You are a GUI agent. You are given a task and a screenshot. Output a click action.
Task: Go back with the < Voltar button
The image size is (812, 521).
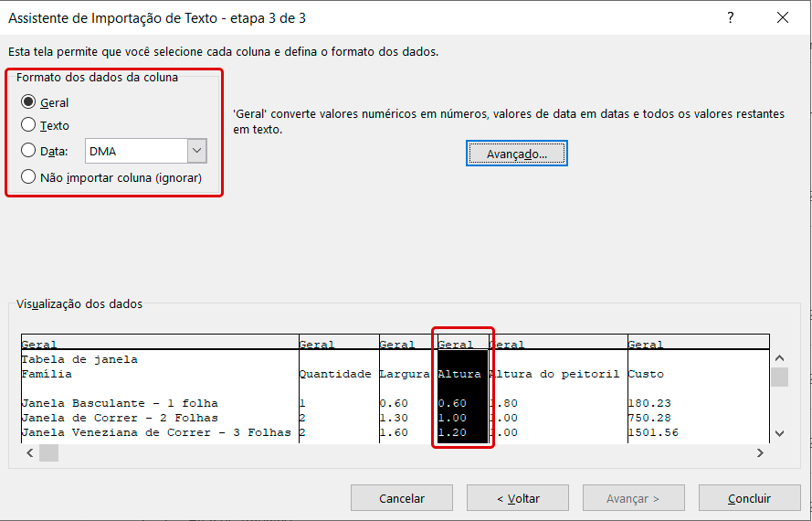(518, 498)
